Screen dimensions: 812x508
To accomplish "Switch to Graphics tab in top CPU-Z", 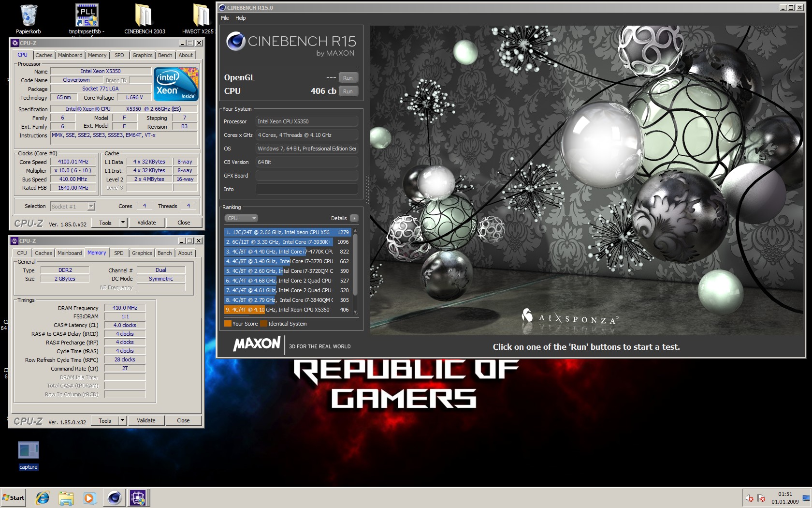I will [143, 55].
